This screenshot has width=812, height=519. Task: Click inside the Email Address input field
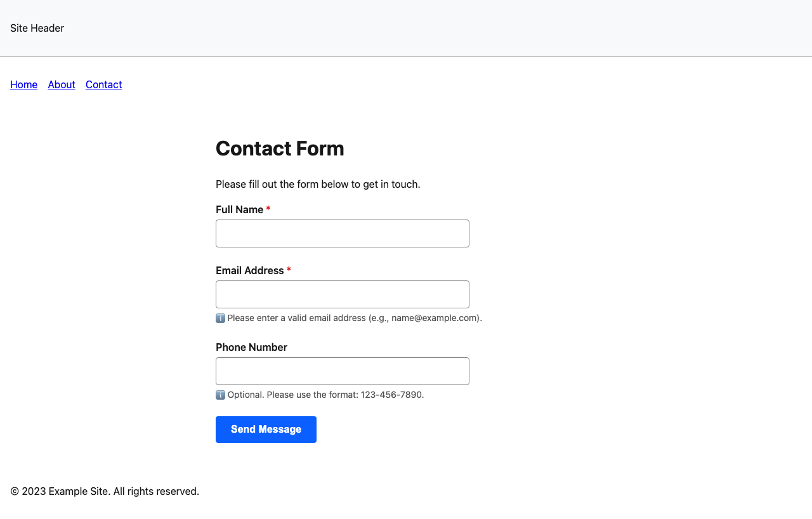342,294
